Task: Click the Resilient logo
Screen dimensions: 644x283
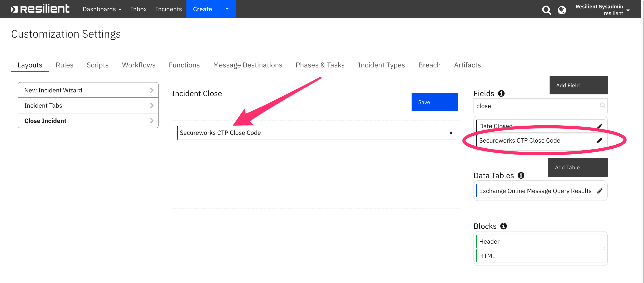Action: 40,9
